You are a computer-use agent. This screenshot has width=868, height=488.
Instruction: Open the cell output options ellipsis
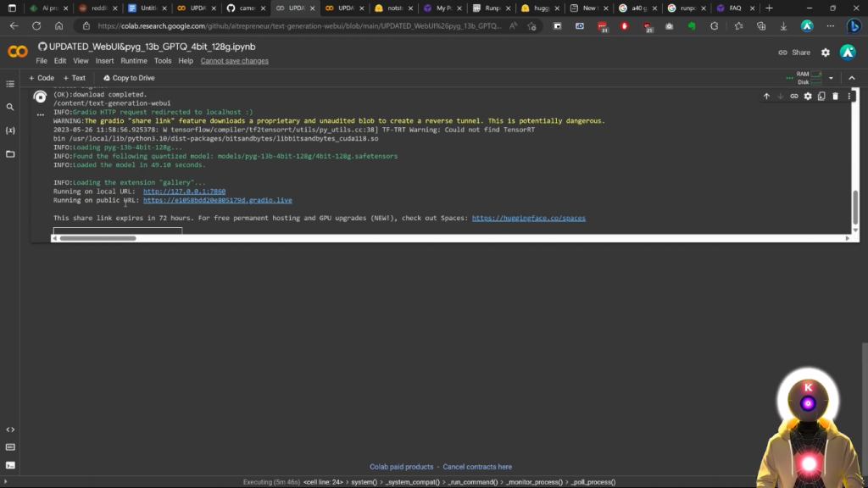41,115
